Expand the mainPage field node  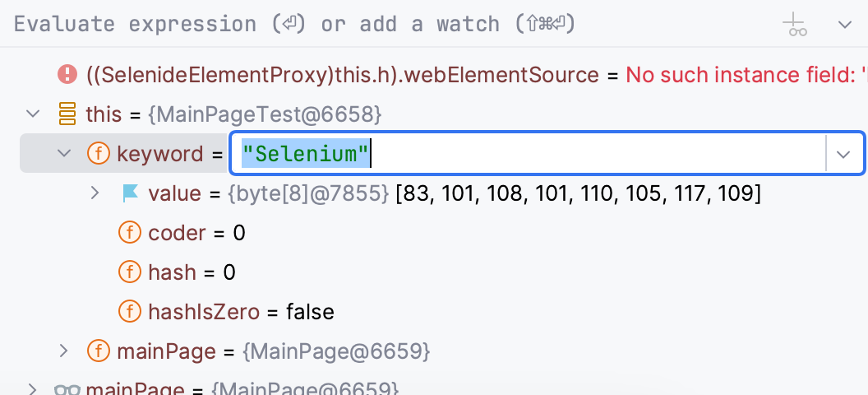coord(64,351)
